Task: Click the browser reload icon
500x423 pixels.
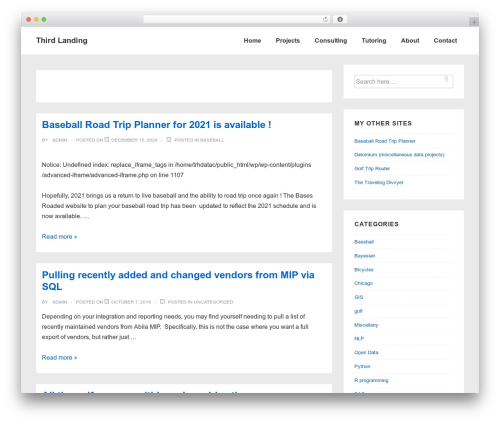Action: pyautogui.click(x=325, y=20)
